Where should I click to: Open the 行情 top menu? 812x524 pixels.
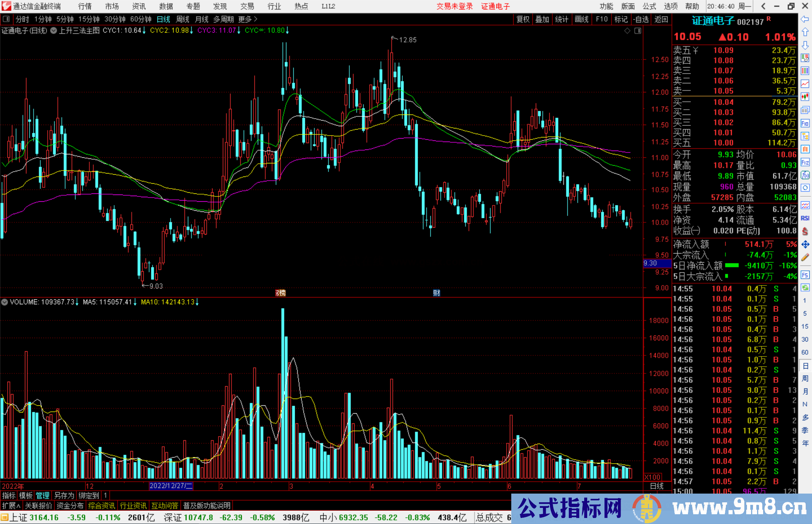[85, 6]
